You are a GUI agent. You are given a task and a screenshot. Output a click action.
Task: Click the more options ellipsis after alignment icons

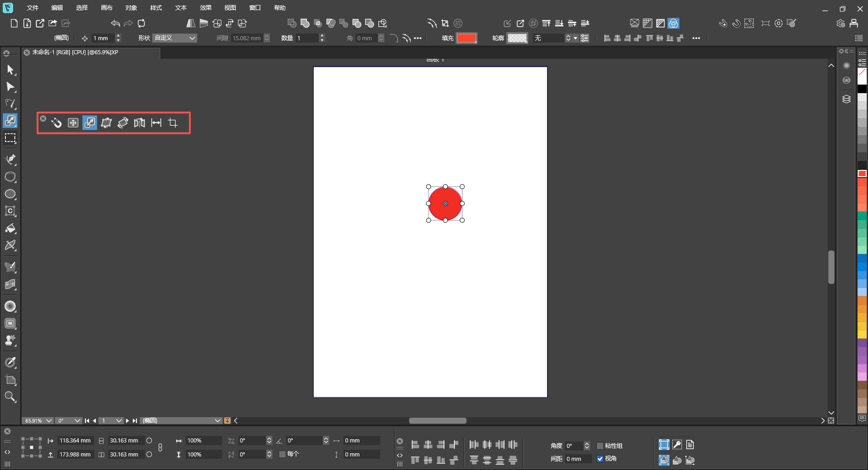pos(696,38)
